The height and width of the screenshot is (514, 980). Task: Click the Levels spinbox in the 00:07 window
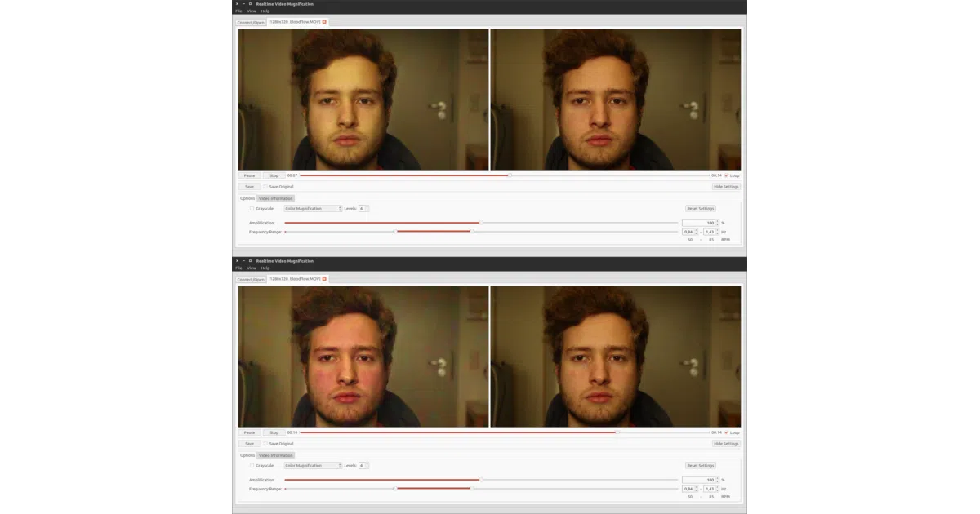(x=363, y=209)
